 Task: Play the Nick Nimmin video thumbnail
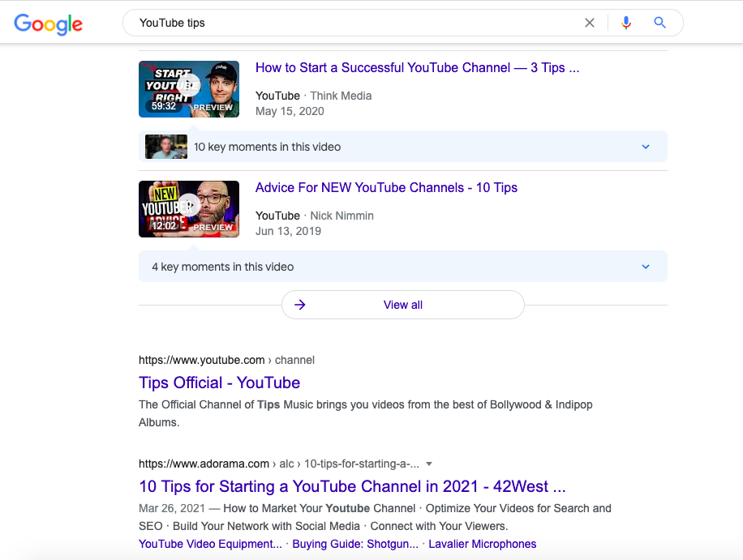(189, 209)
